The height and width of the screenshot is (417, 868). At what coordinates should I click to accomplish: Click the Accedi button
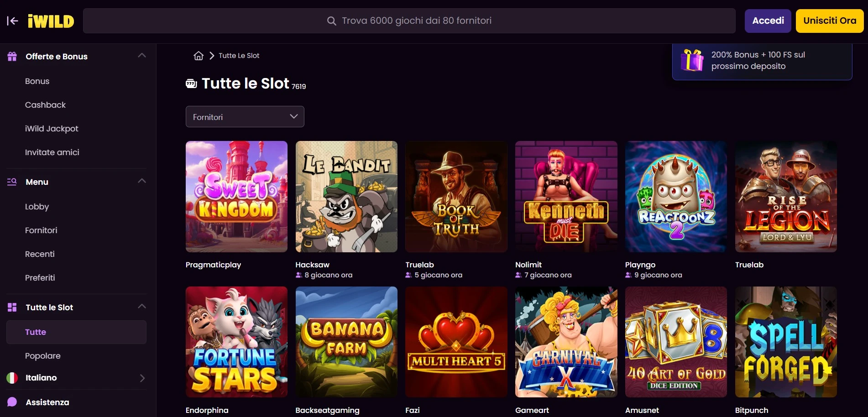[x=768, y=21]
